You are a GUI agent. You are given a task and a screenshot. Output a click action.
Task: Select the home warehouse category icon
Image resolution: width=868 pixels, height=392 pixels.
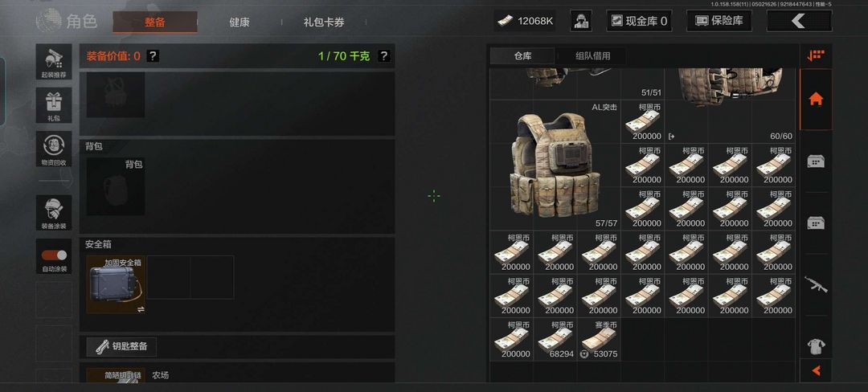(x=816, y=99)
